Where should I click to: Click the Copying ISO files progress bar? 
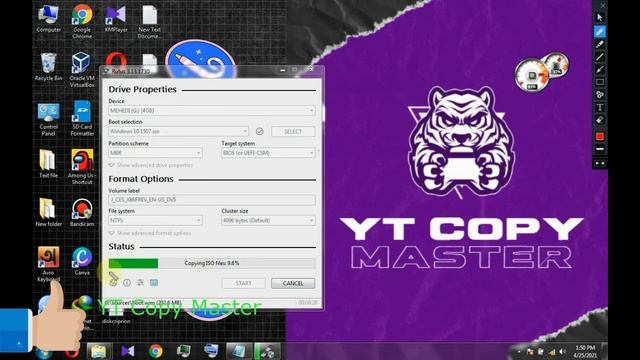pyautogui.click(x=212, y=263)
